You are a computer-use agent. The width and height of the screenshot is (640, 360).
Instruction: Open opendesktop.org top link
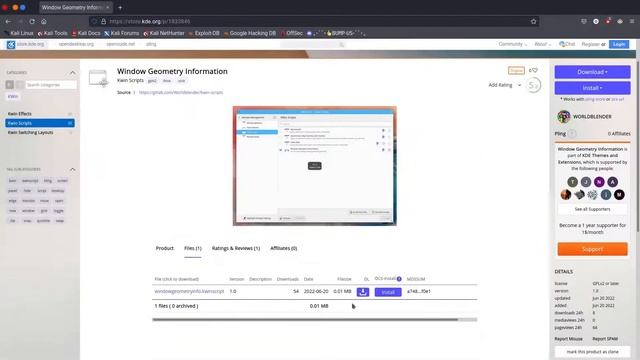[x=76, y=44]
